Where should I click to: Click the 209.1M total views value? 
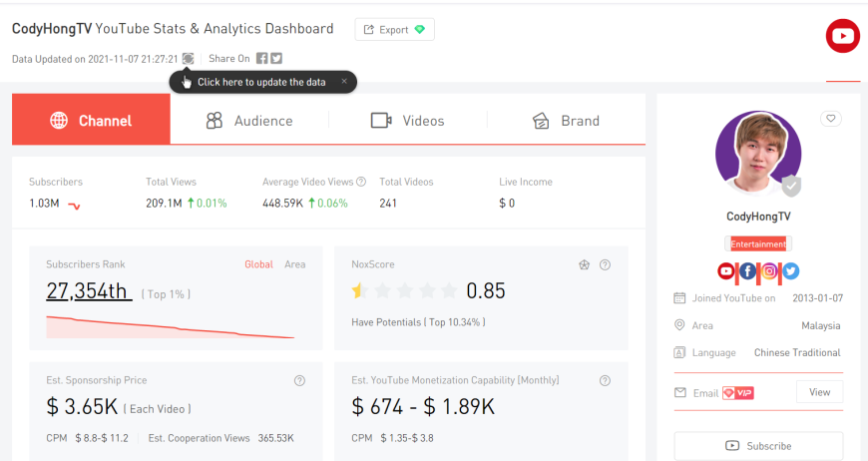tap(164, 204)
